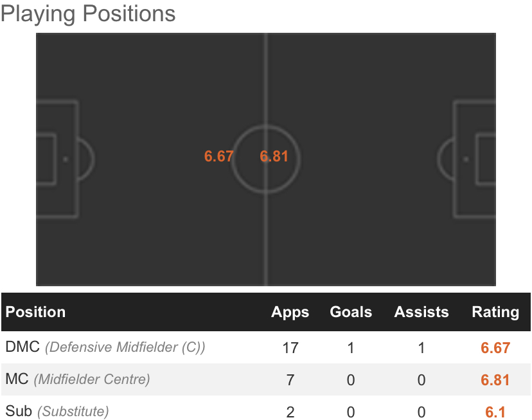The height and width of the screenshot is (420, 532).
Task: Select the DMC Defensive Midfielder row label
Action: (105, 348)
